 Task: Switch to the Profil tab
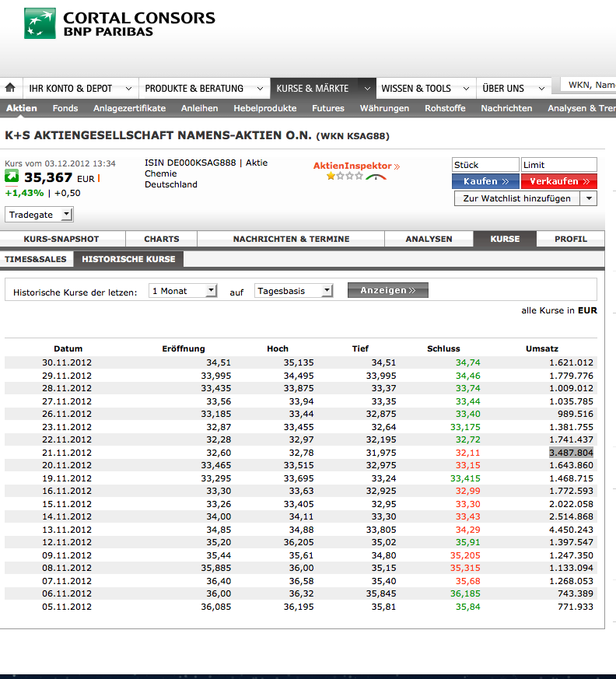[571, 239]
